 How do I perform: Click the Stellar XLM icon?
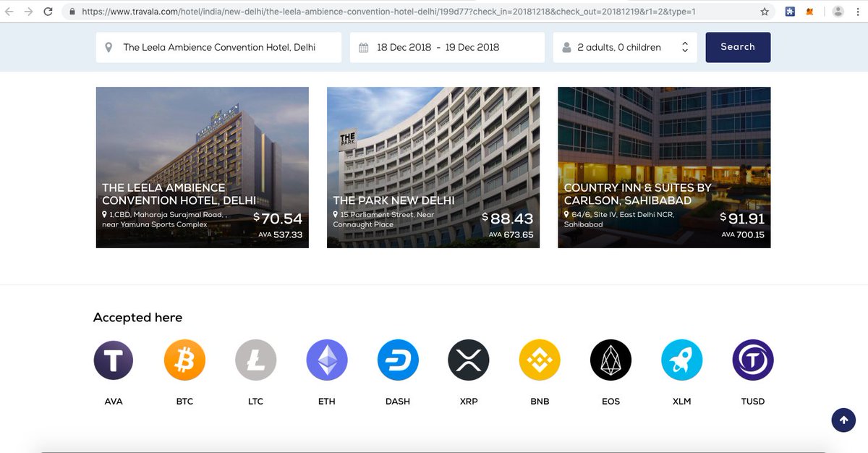pos(681,360)
